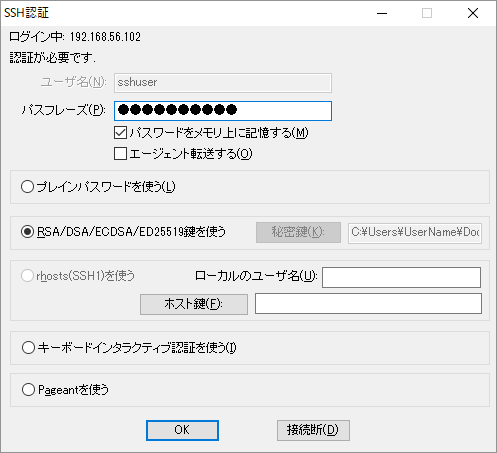Enable エージェント転送する agent forwarding checkbox
This screenshot has width=497, height=453.
coord(120,154)
